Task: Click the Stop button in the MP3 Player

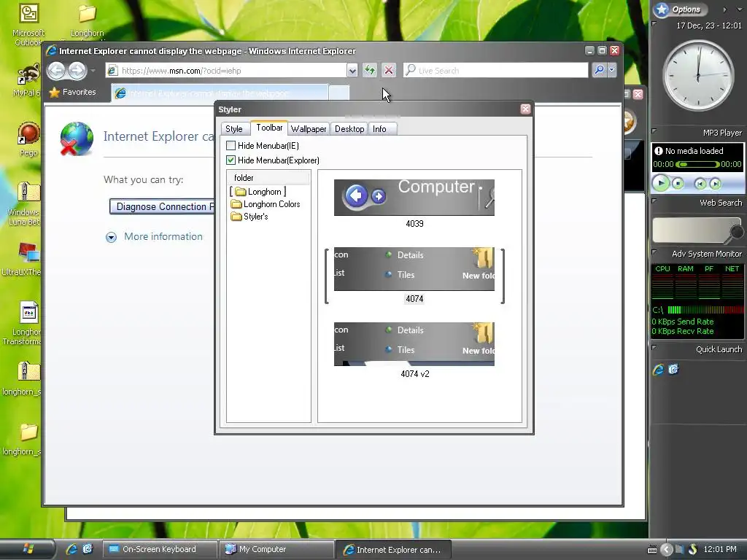Action: (678, 183)
